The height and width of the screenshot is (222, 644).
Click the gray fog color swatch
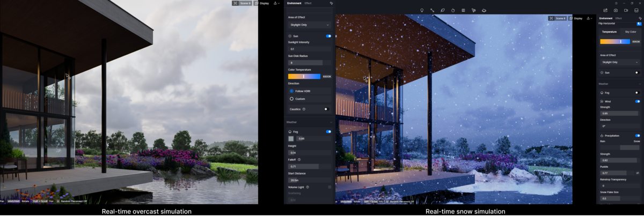tap(291, 138)
